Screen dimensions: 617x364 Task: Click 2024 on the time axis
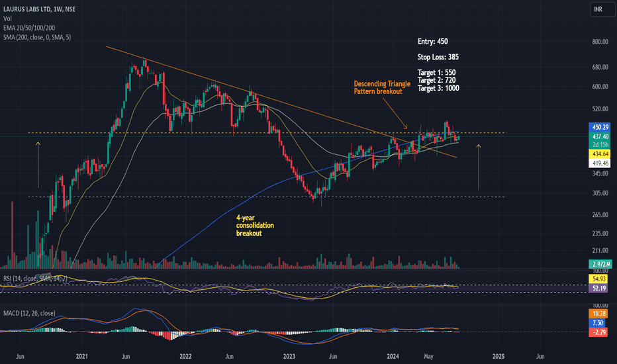pos(393,357)
